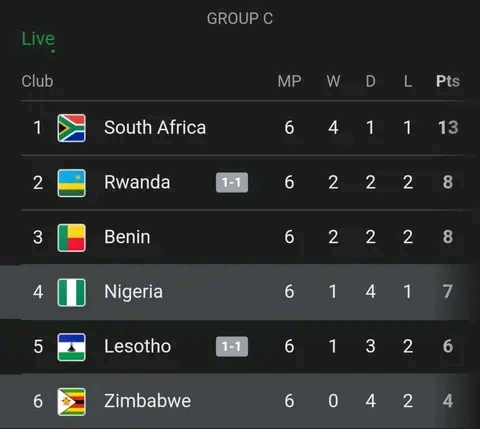
Task: Click the W column header
Action: [x=333, y=81]
